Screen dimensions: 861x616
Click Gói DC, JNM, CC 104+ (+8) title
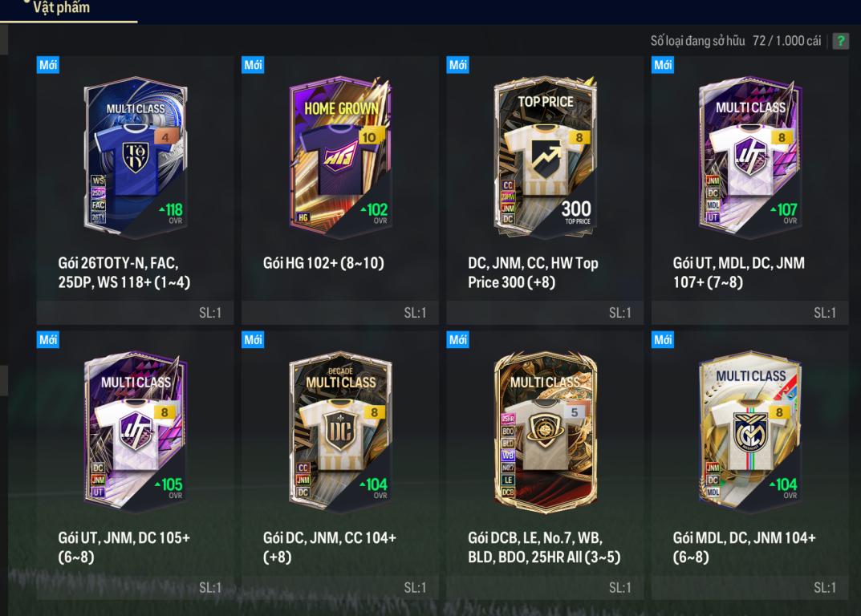[x=330, y=547]
